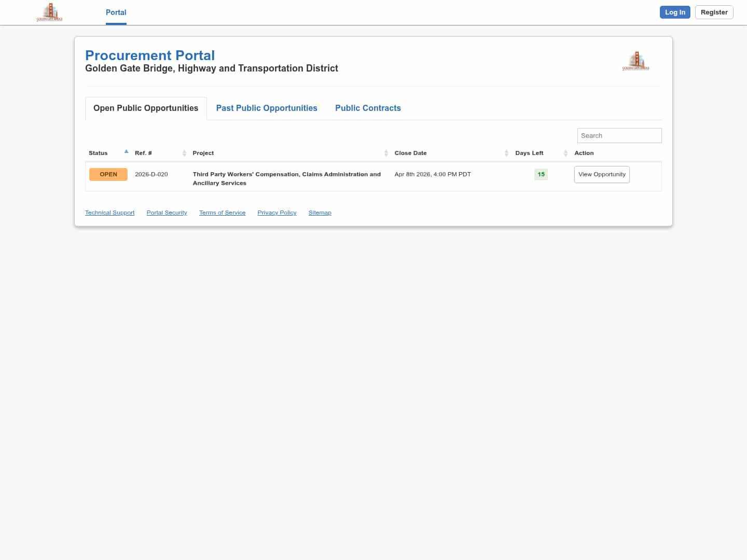747x560 pixels.
Task: Open the Privacy Policy footer link
Action: [x=276, y=213]
